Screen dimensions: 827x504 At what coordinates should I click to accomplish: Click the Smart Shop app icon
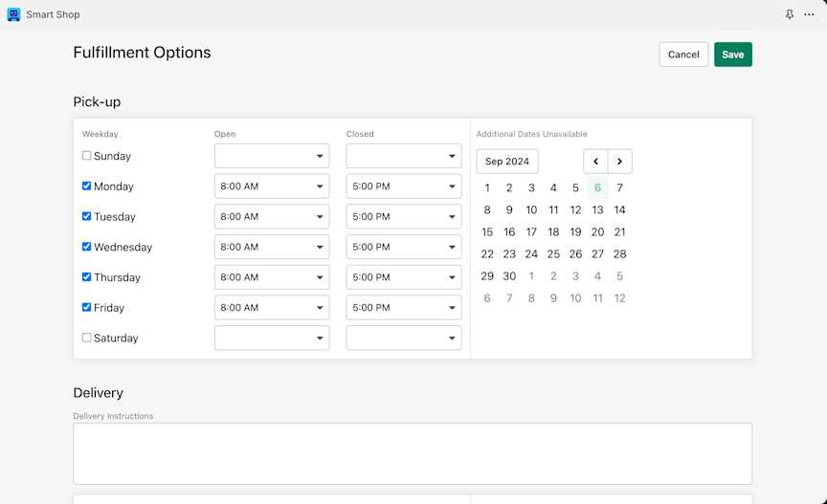(x=13, y=14)
